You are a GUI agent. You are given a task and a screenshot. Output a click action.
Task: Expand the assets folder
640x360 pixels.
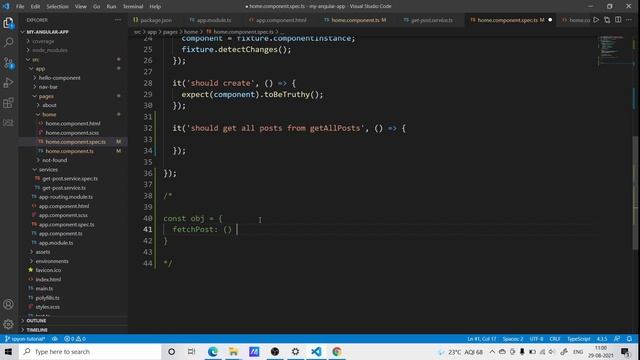click(x=42, y=252)
